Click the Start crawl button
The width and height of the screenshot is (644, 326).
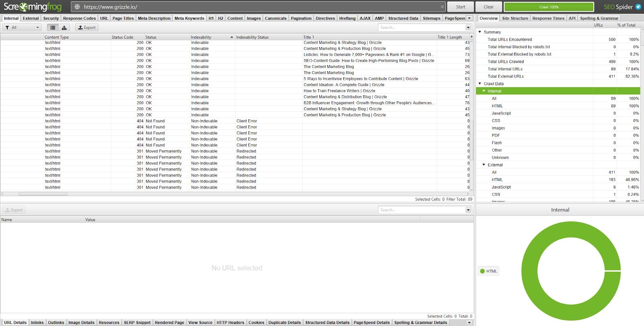[x=460, y=7]
